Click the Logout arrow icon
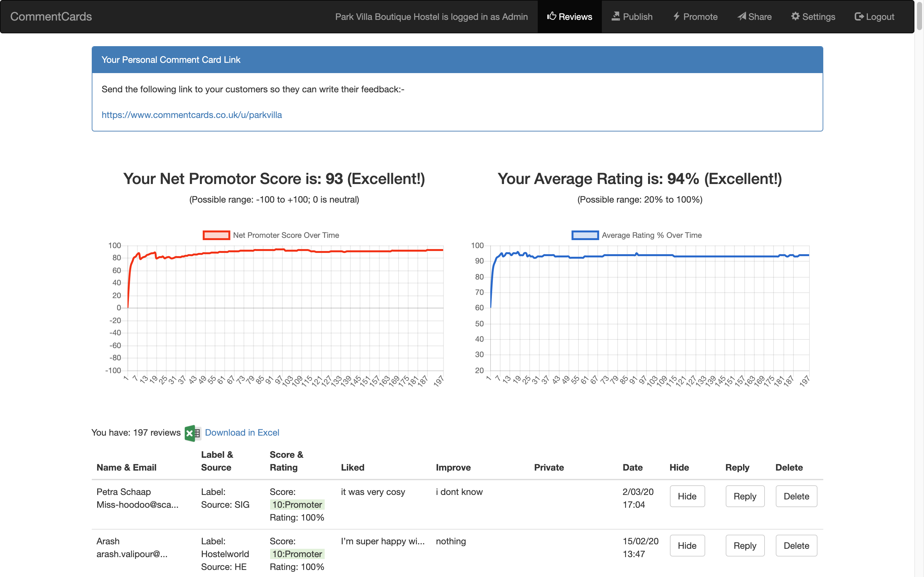 [859, 16]
